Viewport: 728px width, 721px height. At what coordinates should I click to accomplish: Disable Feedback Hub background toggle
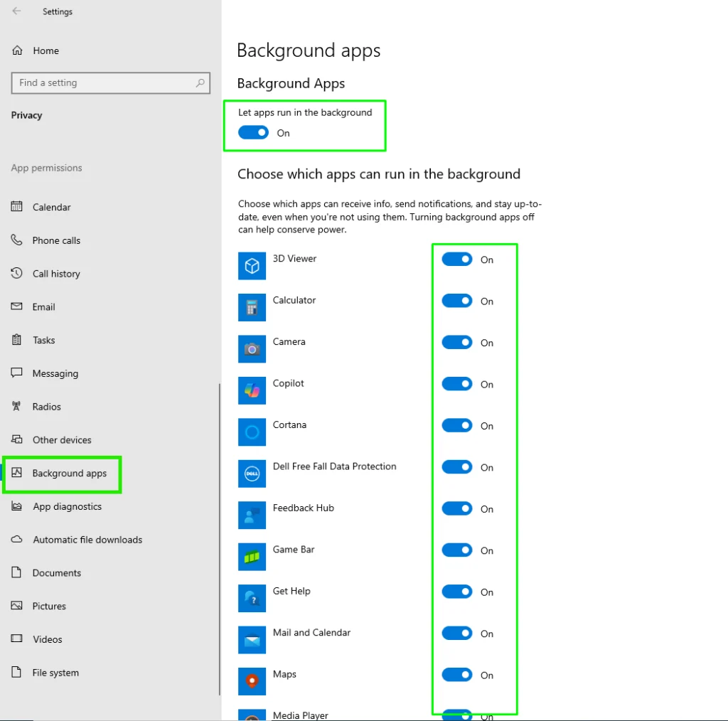coord(457,508)
